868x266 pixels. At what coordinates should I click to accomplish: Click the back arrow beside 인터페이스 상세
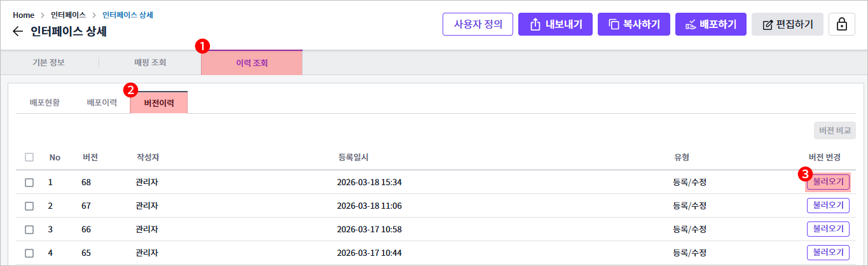click(x=18, y=31)
